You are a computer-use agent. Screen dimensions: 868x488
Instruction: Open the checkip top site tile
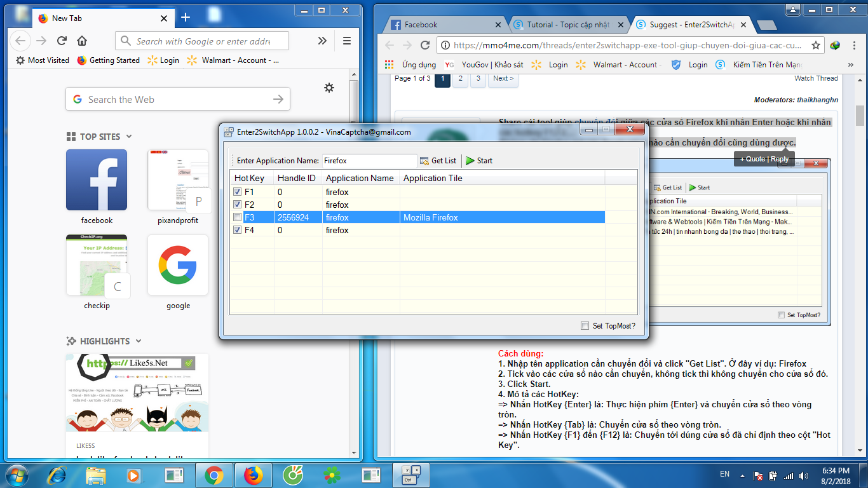[x=97, y=265]
